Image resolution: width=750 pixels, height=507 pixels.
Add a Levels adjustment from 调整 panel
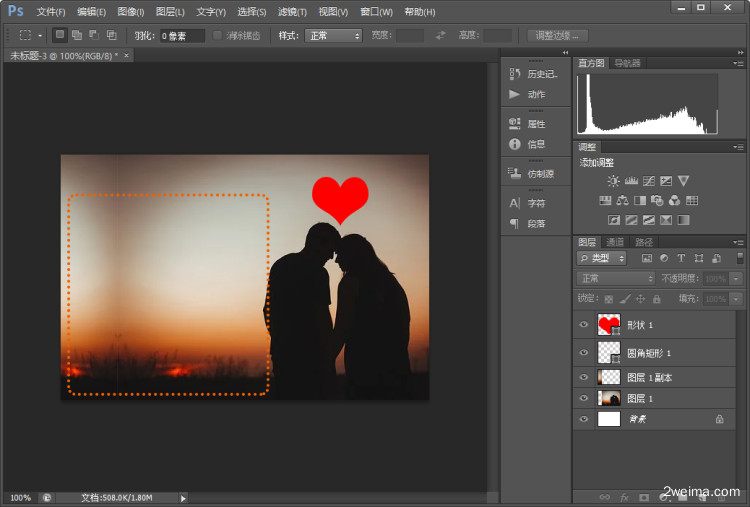pyautogui.click(x=631, y=181)
